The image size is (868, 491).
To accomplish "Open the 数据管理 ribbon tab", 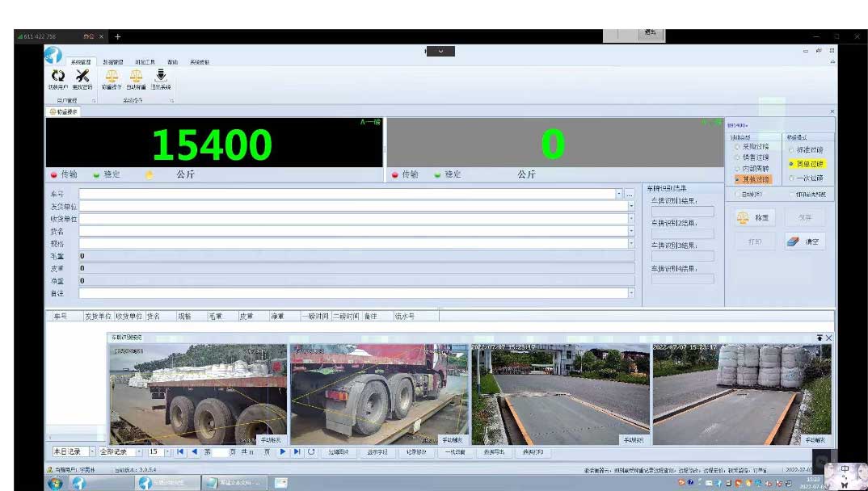I will coord(113,61).
